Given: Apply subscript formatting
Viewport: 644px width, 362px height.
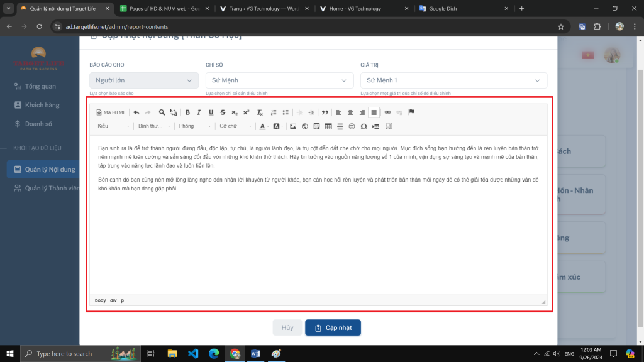Looking at the screenshot, I should coord(234,112).
